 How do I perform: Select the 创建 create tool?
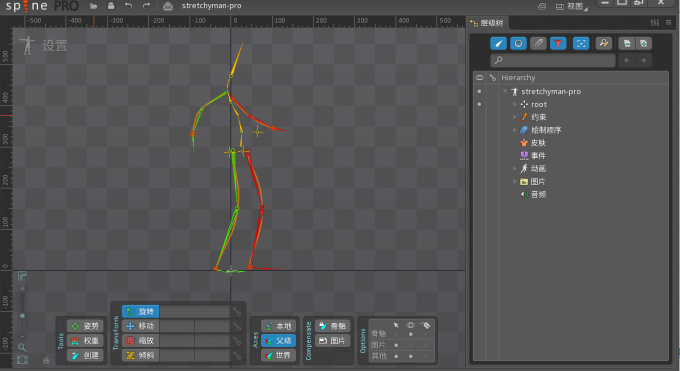[85, 355]
